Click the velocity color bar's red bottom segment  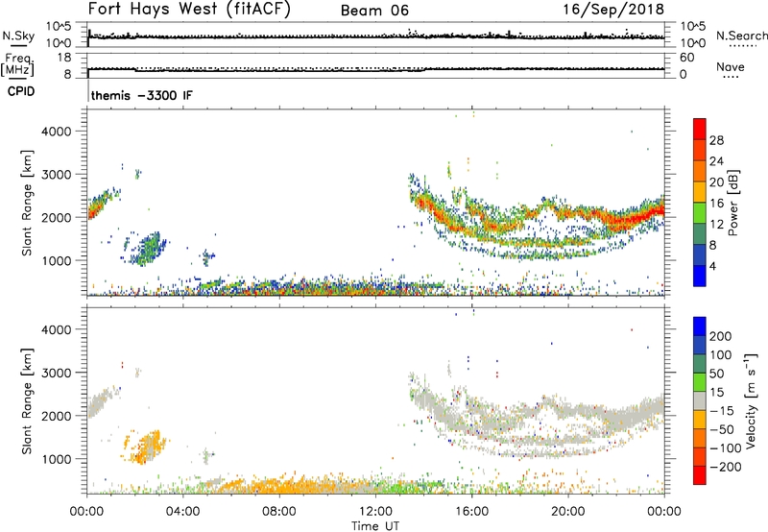700,475
